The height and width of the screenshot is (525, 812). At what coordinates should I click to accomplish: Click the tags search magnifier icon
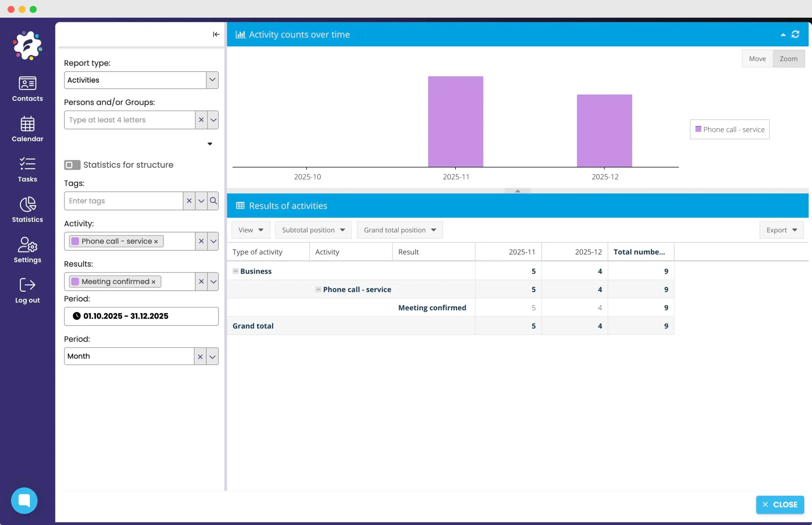[x=213, y=201]
